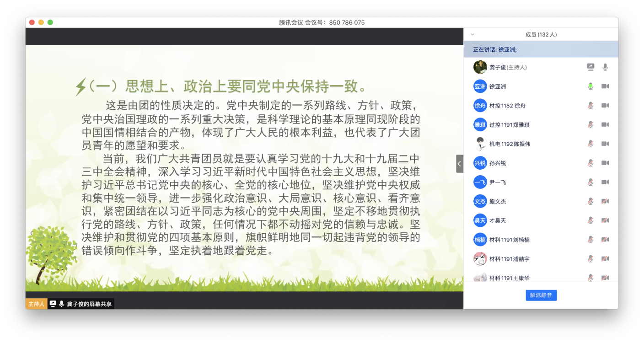Screen dimensions: 644x343
Task: Toggle 尹一飞's muted microphone
Action: 590,182
